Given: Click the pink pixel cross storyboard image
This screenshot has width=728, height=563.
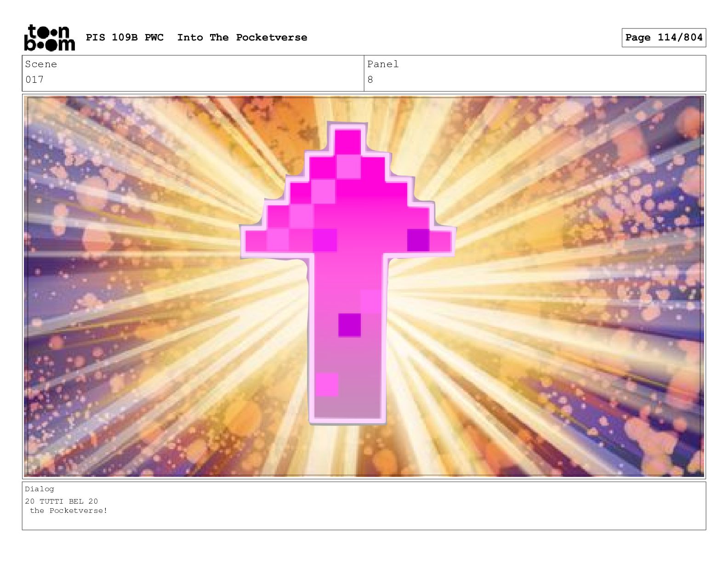Looking at the screenshot, I should click(364, 286).
